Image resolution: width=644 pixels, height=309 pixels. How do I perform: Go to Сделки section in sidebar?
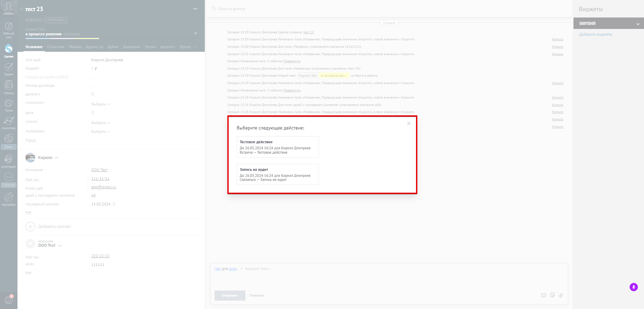(8, 51)
